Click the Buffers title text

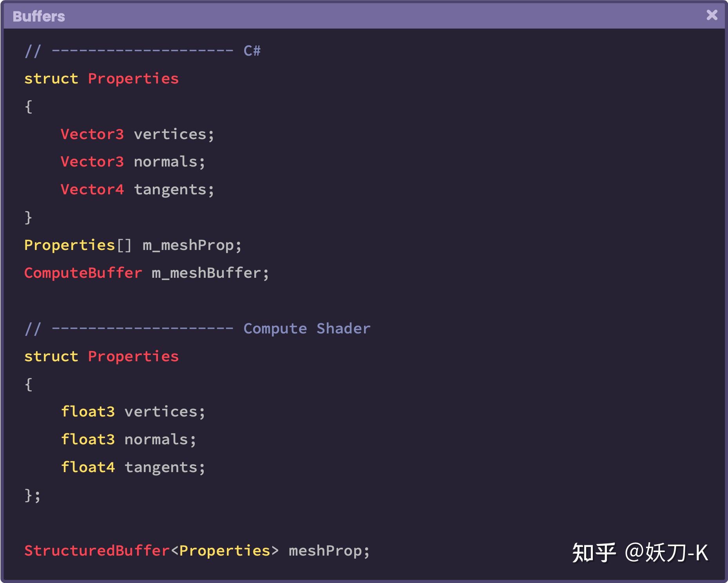(x=39, y=16)
